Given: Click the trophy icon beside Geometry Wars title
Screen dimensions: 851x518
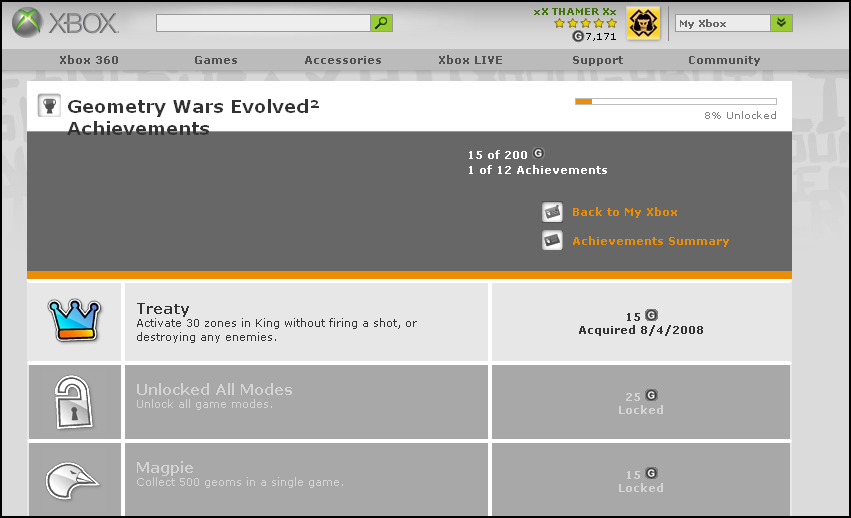Looking at the screenshot, I should (x=49, y=105).
